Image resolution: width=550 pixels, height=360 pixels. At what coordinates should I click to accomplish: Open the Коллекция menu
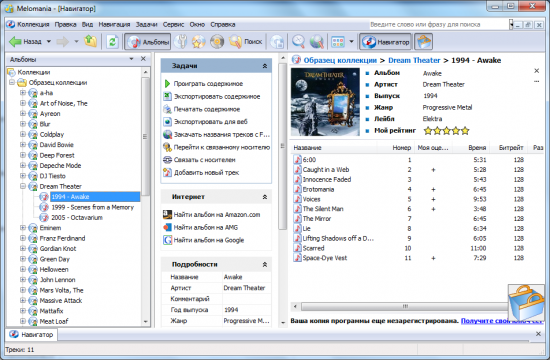point(33,25)
